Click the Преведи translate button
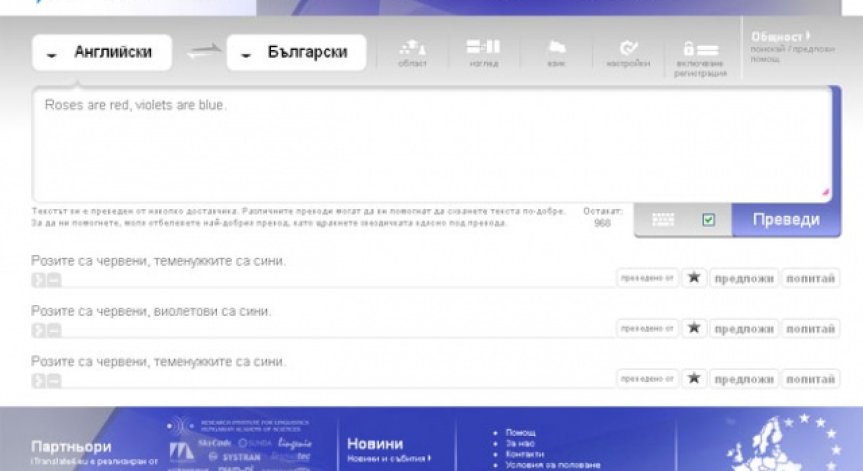 [x=786, y=220]
